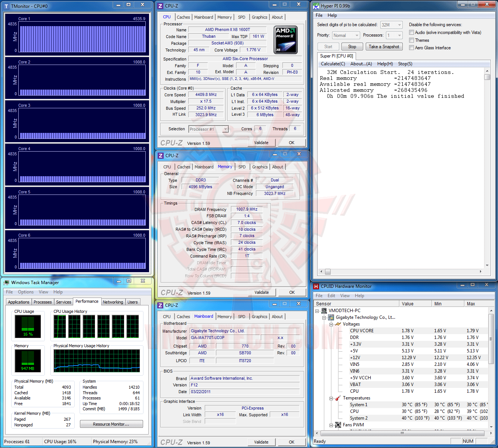Click the Fans PWM icon
Viewport: 498px width, 448px height.
point(338,425)
